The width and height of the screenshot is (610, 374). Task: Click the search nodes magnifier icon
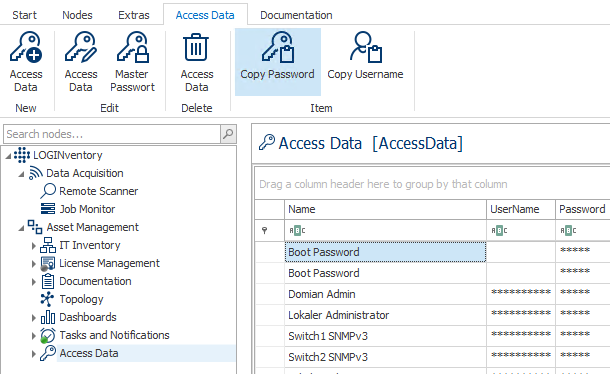[x=228, y=134]
